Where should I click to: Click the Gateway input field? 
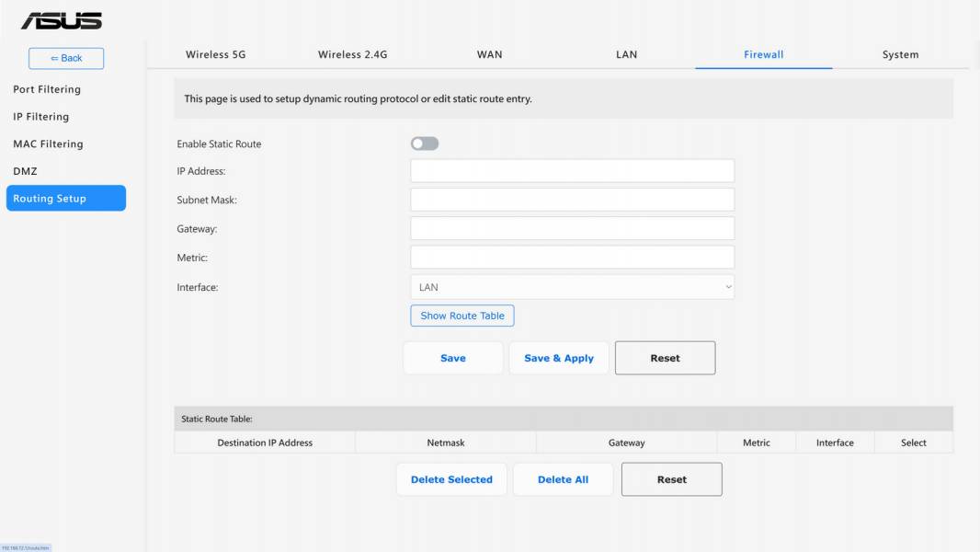[x=572, y=228]
